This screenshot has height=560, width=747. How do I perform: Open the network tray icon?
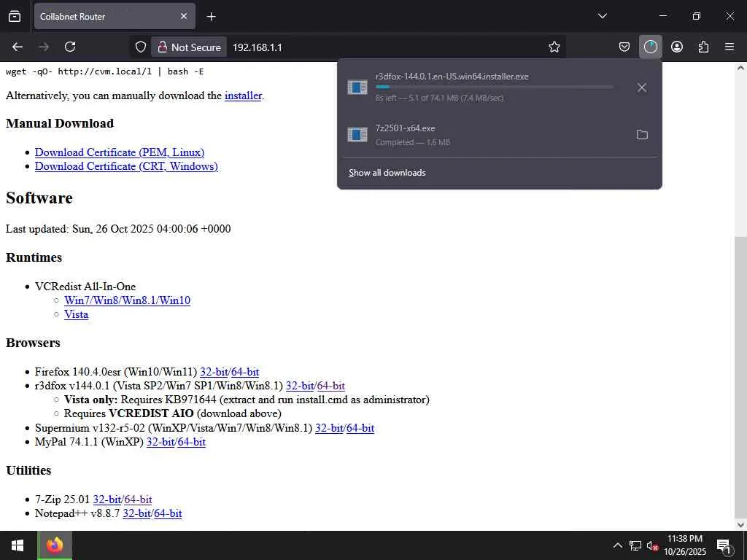coord(635,545)
